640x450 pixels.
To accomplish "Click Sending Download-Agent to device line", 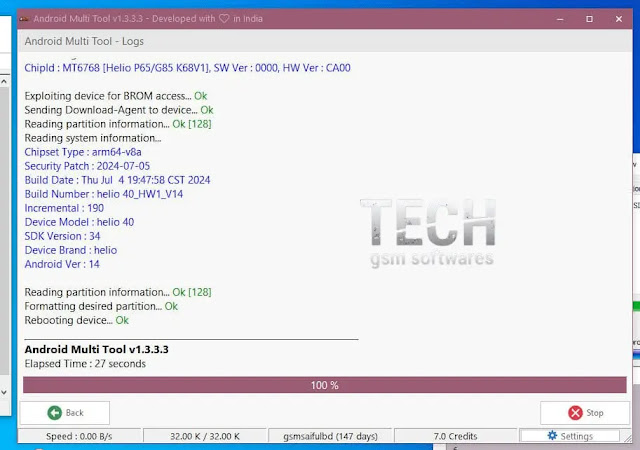I will [119, 110].
